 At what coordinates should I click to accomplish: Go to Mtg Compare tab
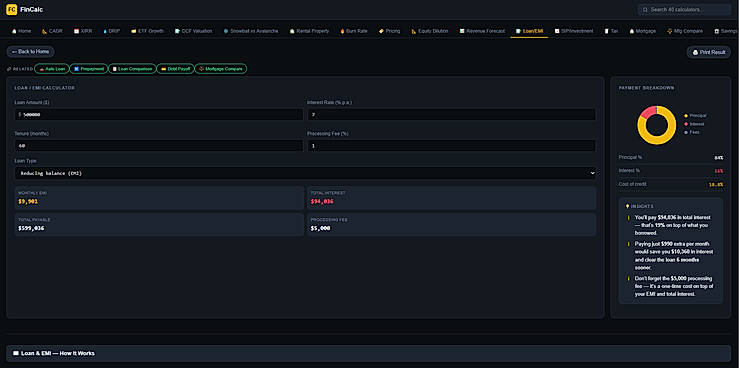pos(685,31)
